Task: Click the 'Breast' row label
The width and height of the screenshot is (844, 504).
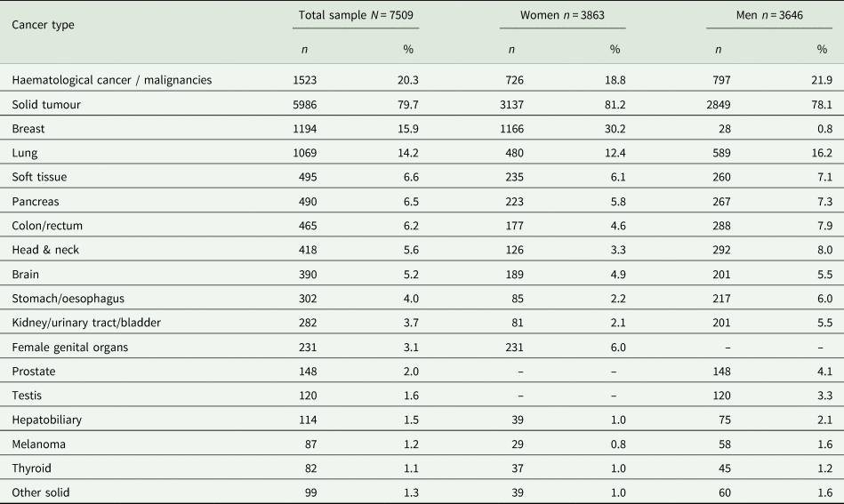Action: click(28, 129)
